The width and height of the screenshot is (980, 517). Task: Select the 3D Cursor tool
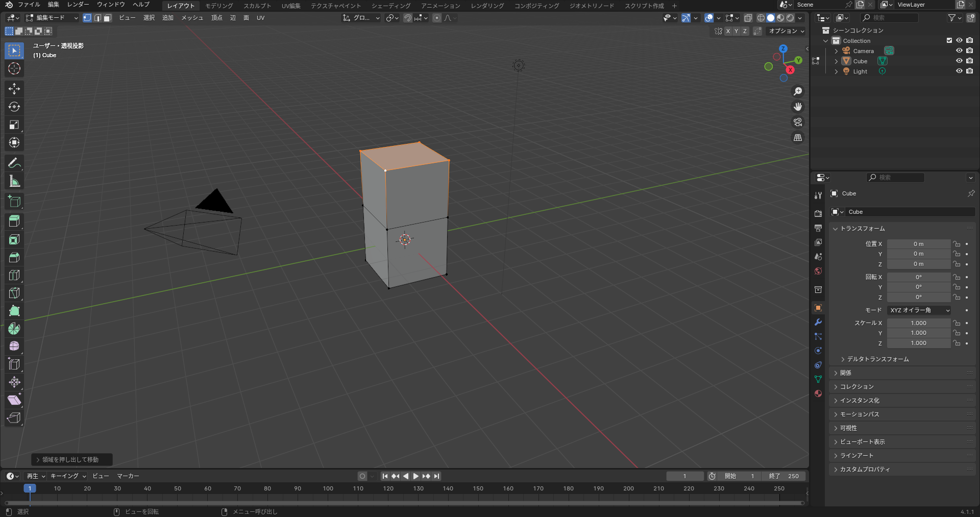pos(14,68)
